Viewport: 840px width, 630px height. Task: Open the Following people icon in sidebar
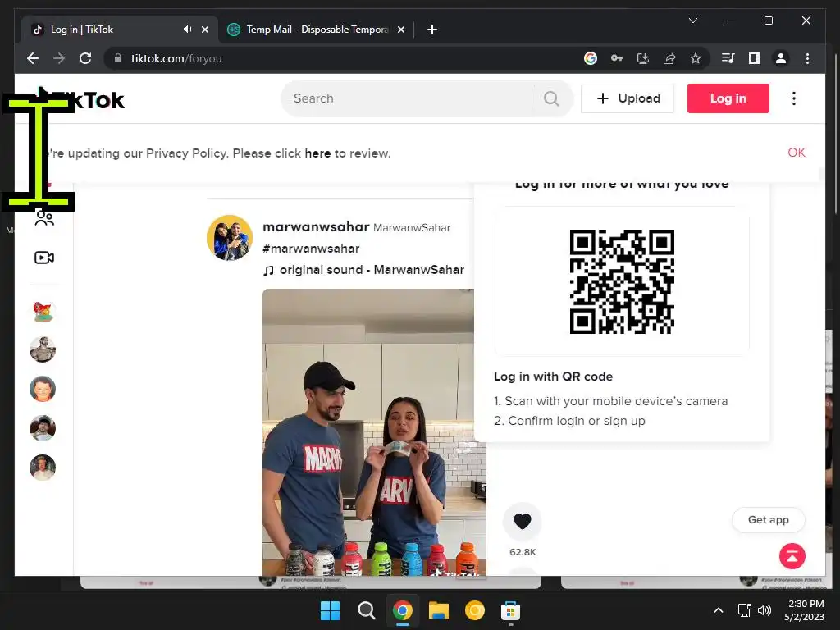pyautogui.click(x=44, y=217)
